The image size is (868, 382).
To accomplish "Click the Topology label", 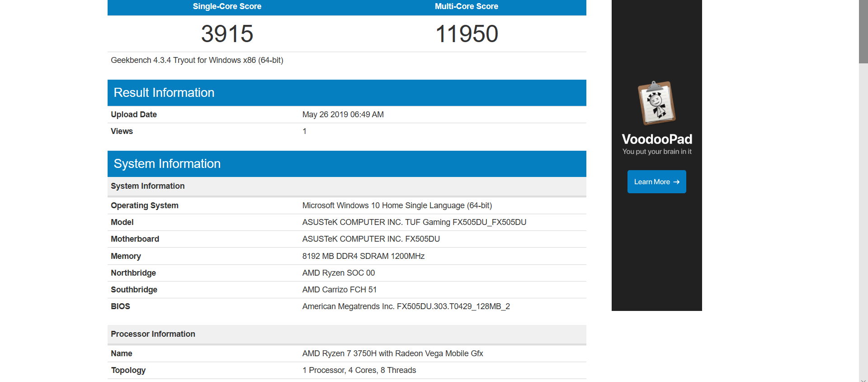I will [128, 370].
